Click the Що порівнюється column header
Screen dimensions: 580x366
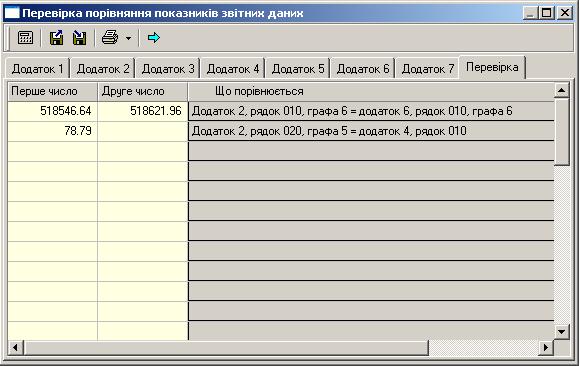[x=371, y=91]
